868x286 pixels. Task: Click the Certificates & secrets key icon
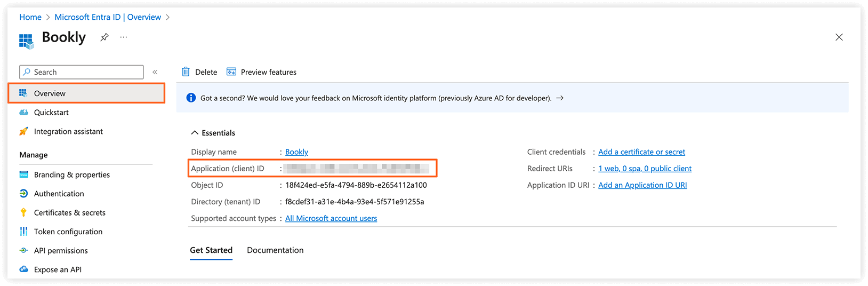coord(23,212)
